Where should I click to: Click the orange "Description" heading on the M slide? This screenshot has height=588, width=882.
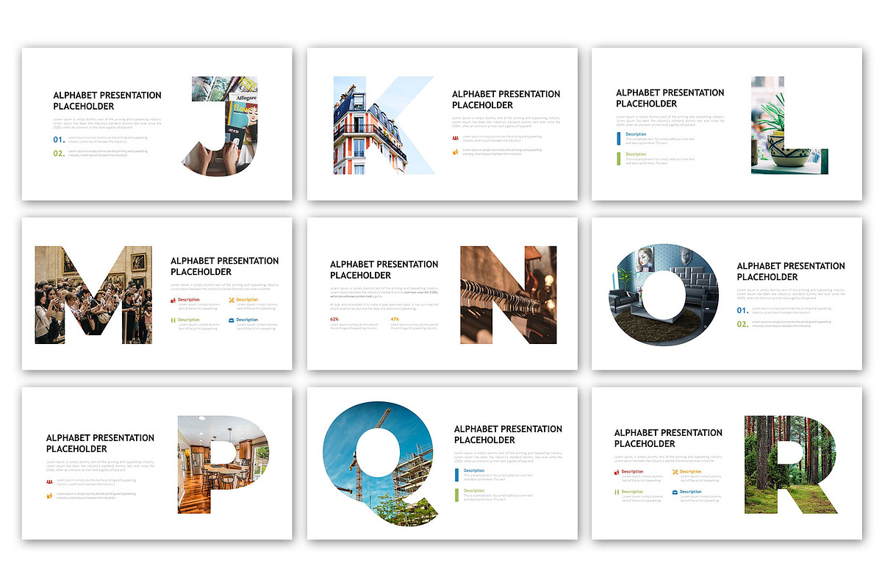(x=247, y=300)
